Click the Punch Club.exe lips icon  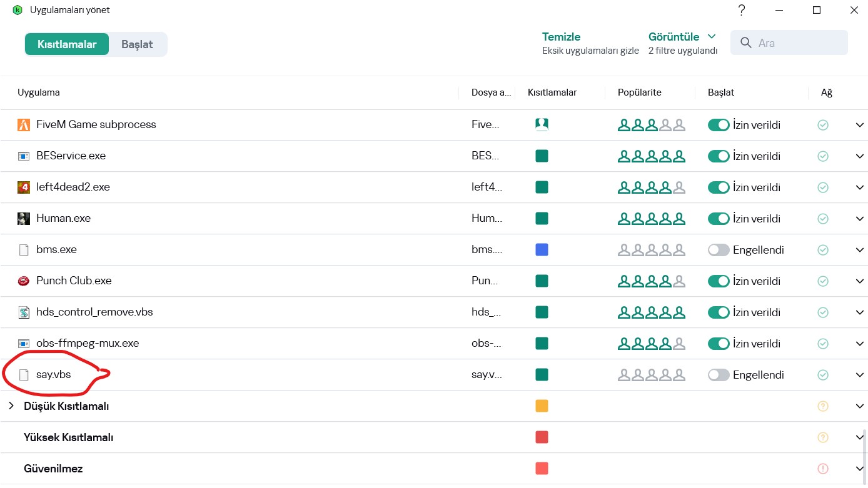pos(24,281)
